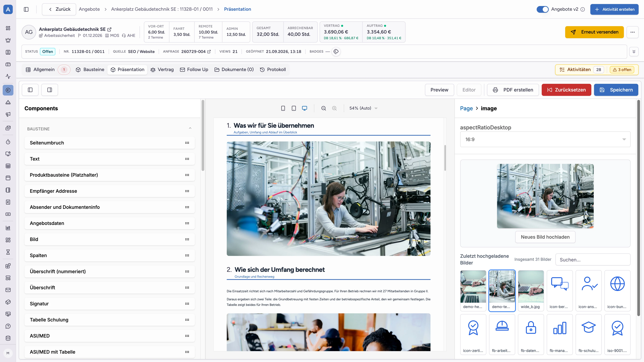Open the Dokumente (0) tab
Image resolution: width=644 pixels, height=362 pixels.
click(x=234, y=70)
